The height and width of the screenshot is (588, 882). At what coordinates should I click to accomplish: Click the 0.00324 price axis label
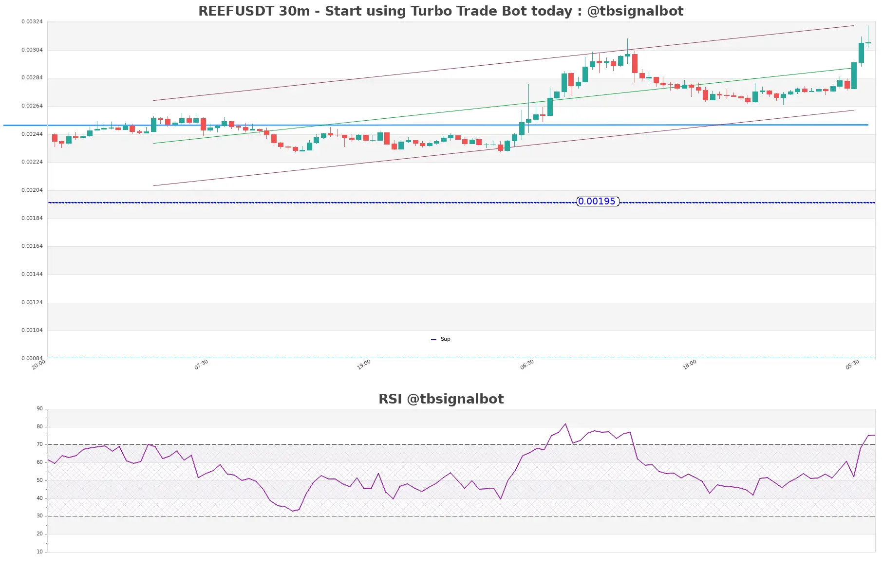tap(32, 22)
